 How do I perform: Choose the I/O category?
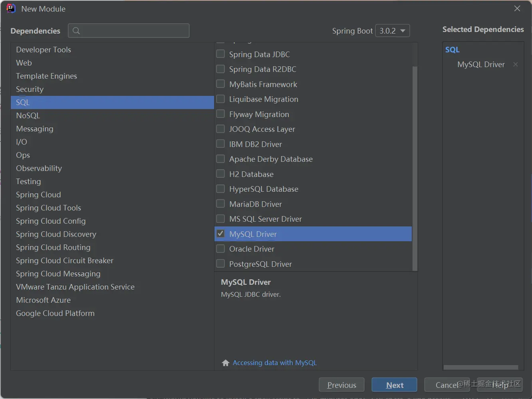[x=112, y=142]
